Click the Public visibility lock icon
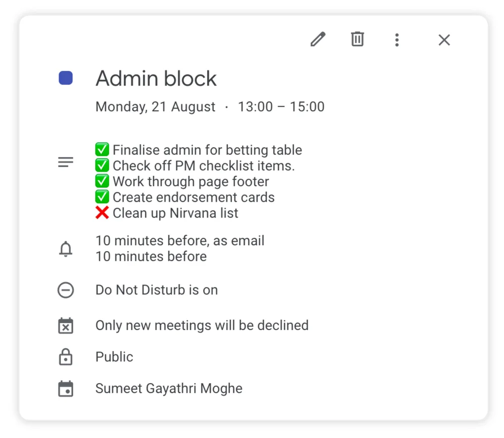The height and width of the screenshot is (438, 504). coord(66,357)
